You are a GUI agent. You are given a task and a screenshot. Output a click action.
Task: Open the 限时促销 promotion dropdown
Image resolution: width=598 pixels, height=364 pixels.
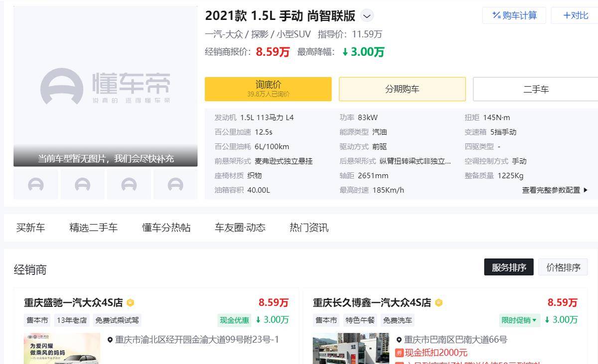[x=519, y=320]
